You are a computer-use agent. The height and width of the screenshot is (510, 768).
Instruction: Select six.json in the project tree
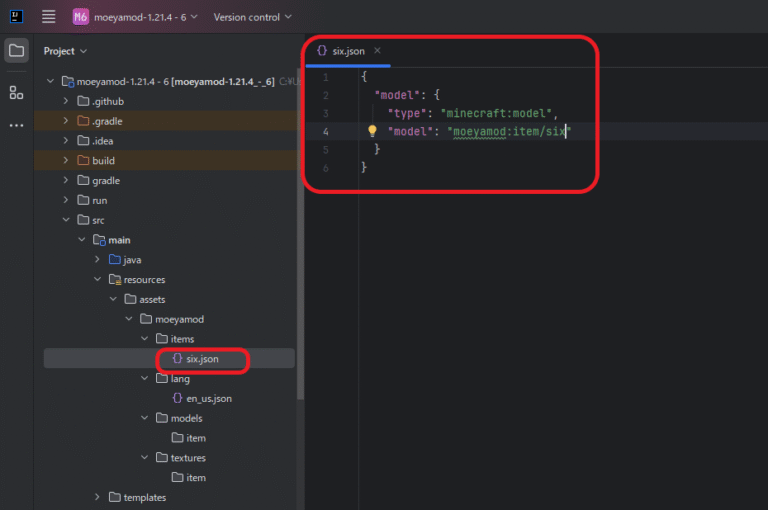tap(169, 359)
